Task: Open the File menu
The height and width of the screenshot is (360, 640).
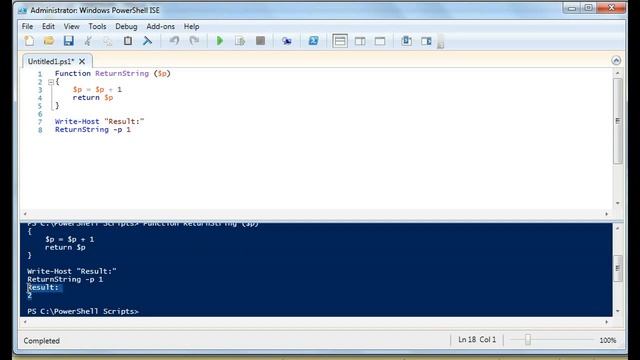Action: [x=27, y=26]
